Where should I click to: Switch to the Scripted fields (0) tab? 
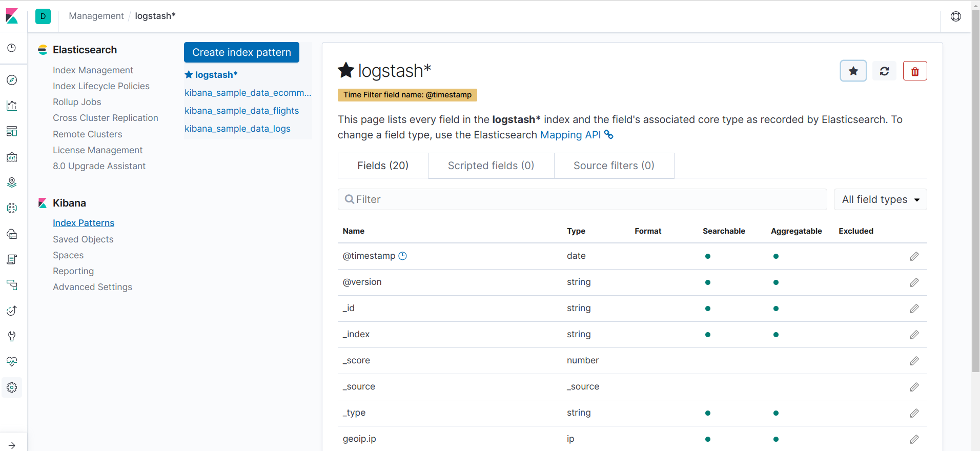click(491, 166)
